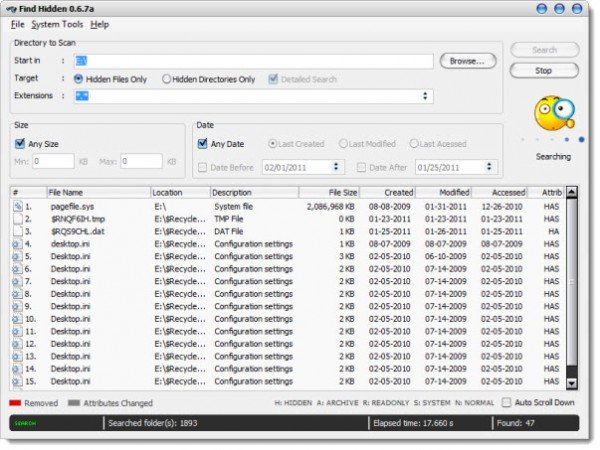Open the Help menu
The image size is (600, 450).
99,24
